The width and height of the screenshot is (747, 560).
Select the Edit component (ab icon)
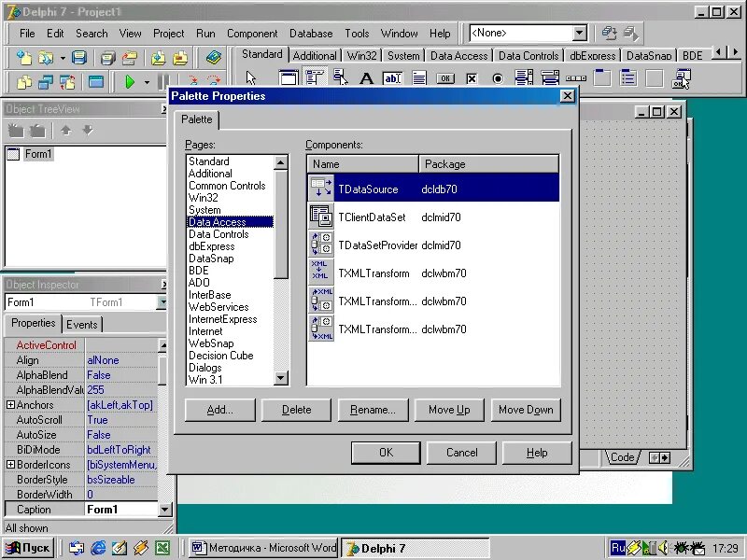392,78
